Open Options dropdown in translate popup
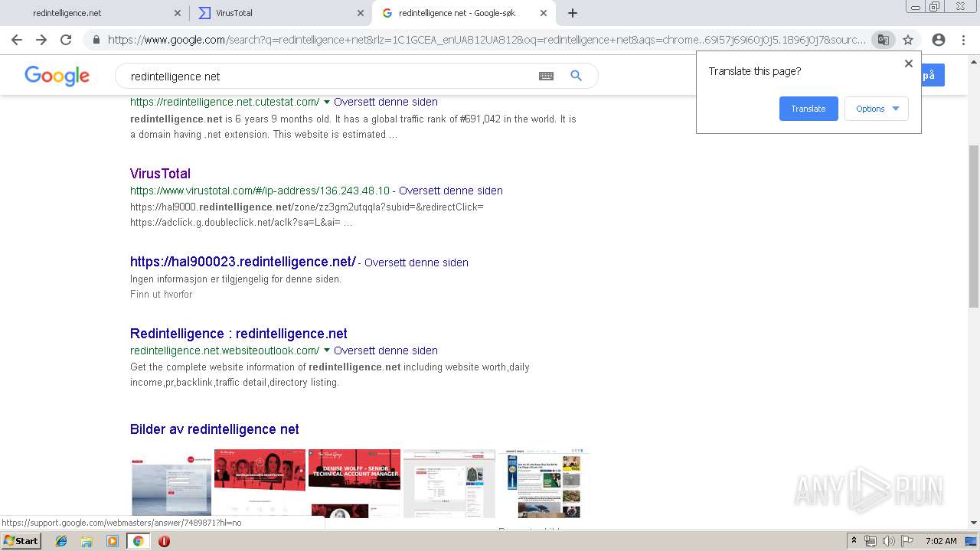Viewport: 980px width, 551px height. [x=877, y=109]
